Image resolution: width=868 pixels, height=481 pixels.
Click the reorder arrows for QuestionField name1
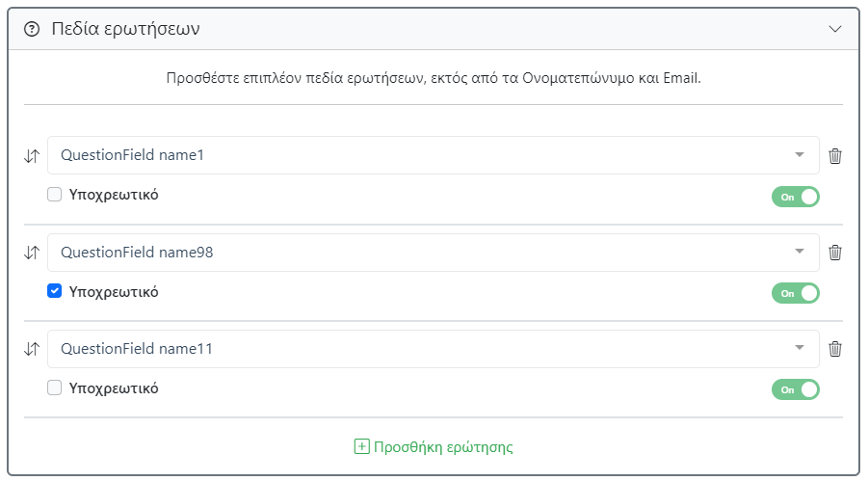pyautogui.click(x=32, y=156)
